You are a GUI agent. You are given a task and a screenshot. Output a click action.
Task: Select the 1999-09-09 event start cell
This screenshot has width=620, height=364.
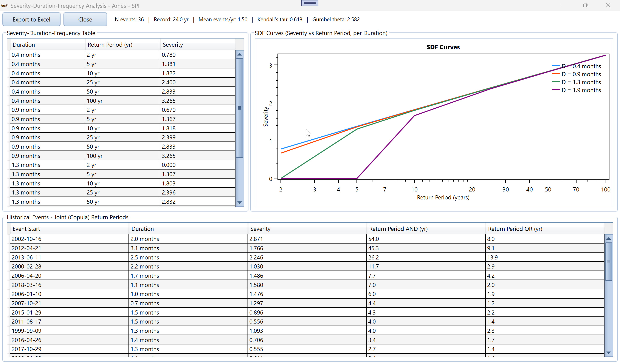(x=69, y=331)
